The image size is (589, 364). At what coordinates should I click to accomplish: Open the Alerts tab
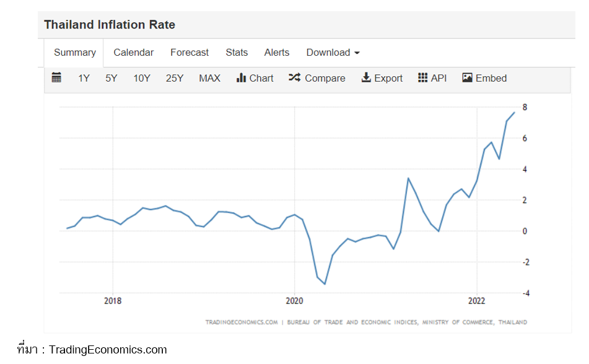pos(277,53)
